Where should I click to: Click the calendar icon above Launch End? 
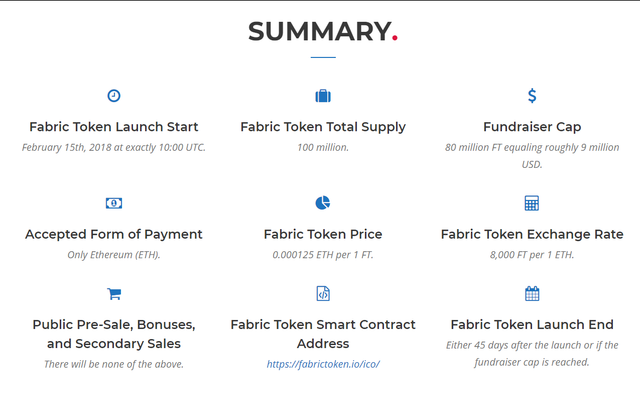click(x=532, y=294)
